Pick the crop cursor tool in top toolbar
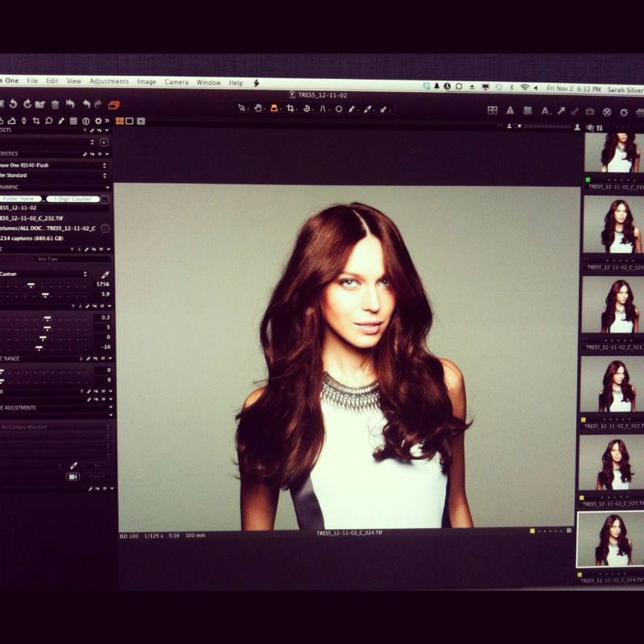Screen dimensions: 644x644 291,109
